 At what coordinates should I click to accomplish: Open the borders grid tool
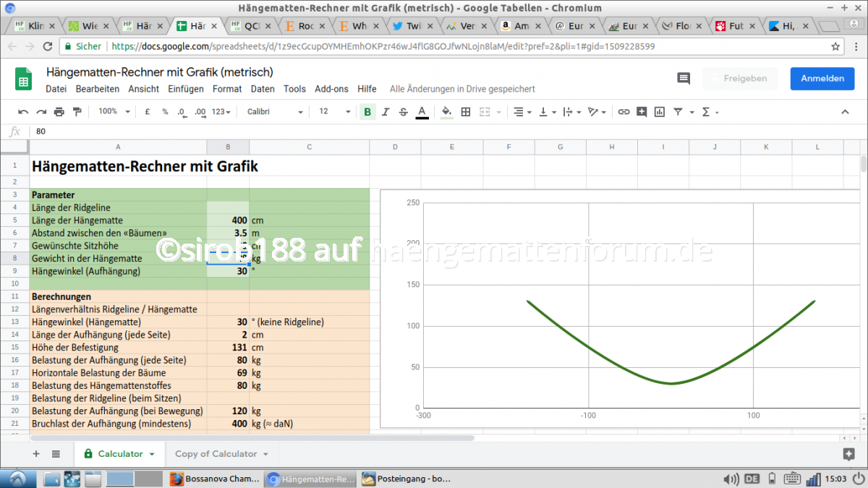pos(466,112)
